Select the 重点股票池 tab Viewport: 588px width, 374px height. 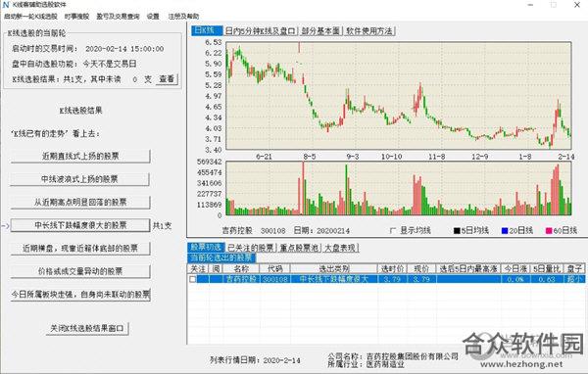pos(299,248)
